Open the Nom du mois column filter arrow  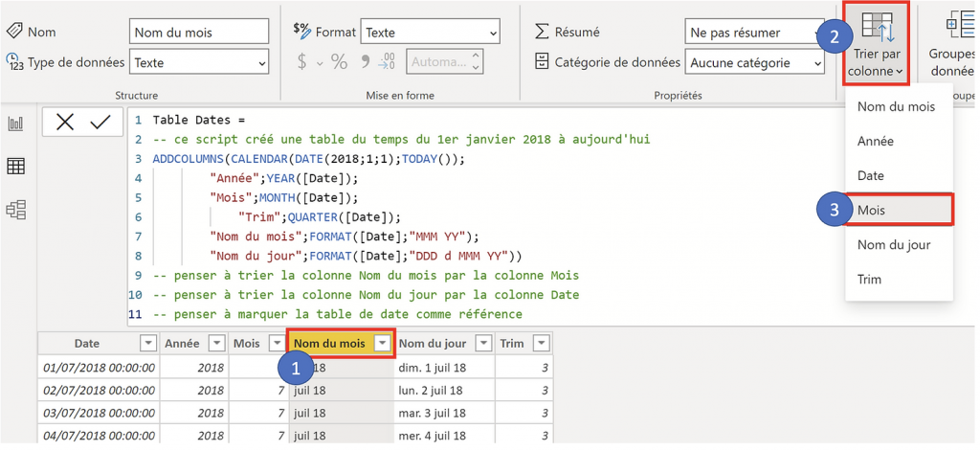click(382, 344)
